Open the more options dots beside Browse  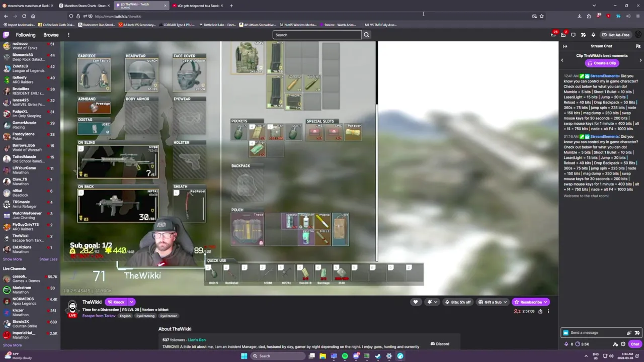(68, 35)
